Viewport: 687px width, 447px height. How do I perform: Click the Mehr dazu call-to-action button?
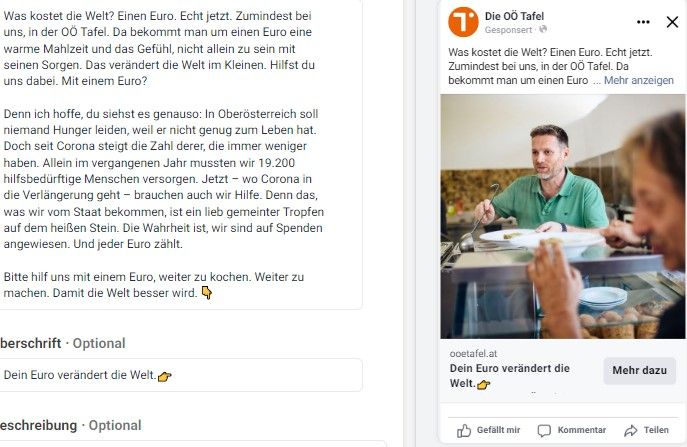point(639,371)
